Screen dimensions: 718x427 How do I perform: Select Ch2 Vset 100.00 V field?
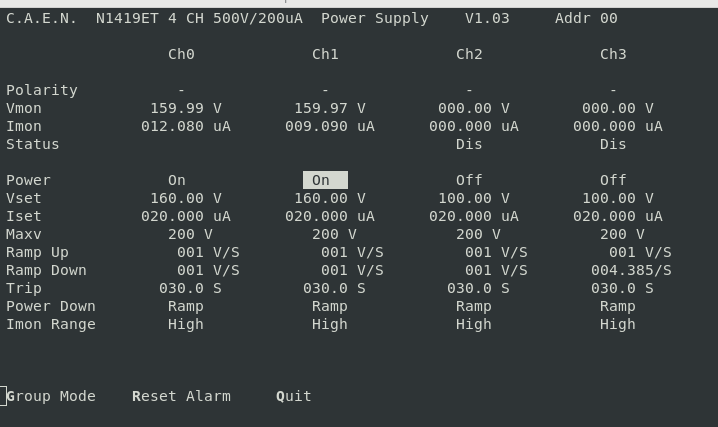[473, 198]
